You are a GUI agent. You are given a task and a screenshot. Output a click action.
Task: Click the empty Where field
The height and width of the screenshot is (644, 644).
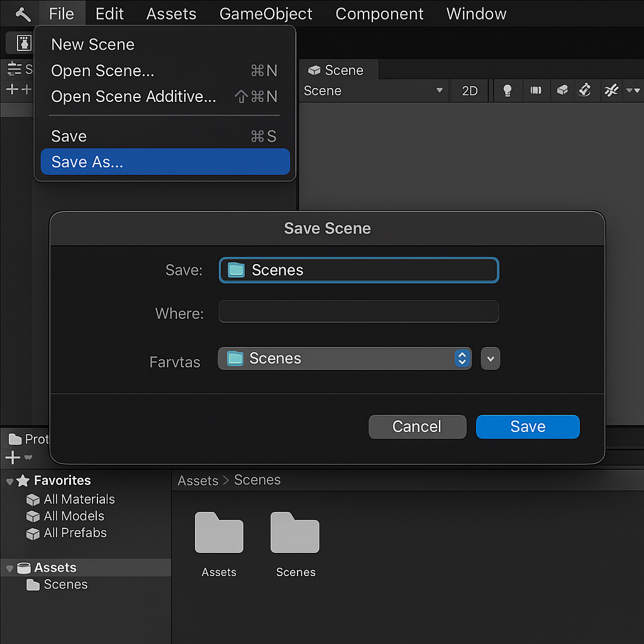[x=359, y=311]
